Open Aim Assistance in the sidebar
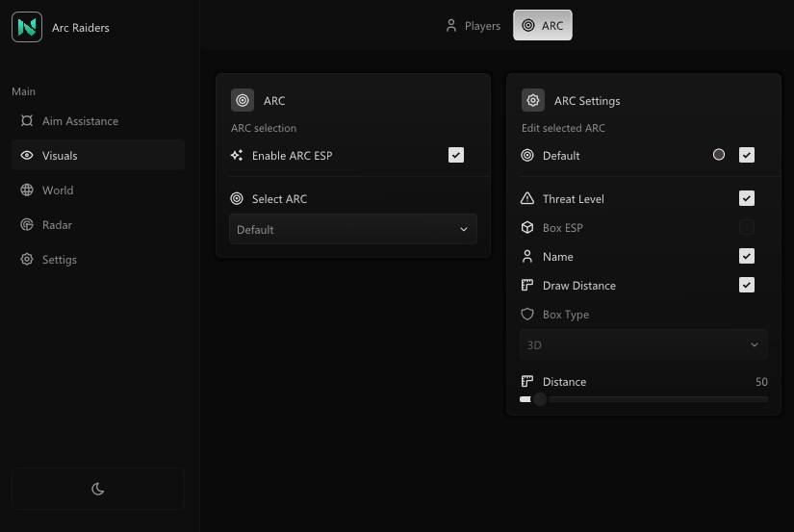 [80, 121]
